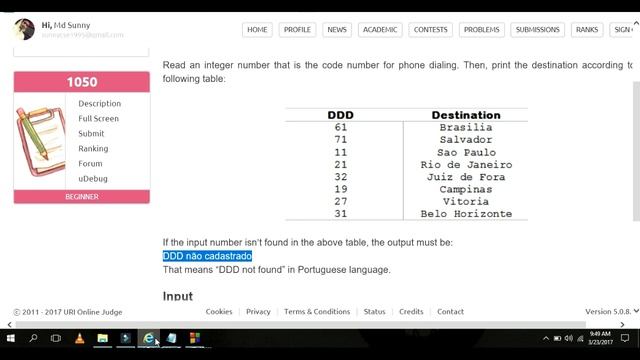Click the 'Rio de Janeiro' table cell
Image resolution: width=640 pixels, height=360 pixels.
[466, 165]
